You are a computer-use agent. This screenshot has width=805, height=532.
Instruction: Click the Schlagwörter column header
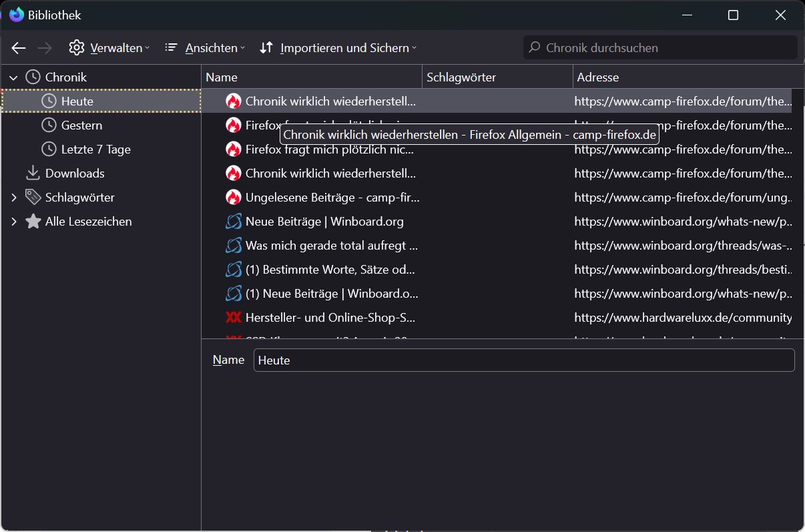[x=497, y=77]
